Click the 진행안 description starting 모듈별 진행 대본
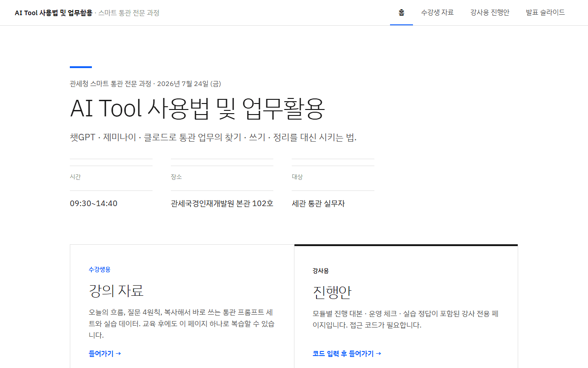588x368 pixels. (406, 320)
